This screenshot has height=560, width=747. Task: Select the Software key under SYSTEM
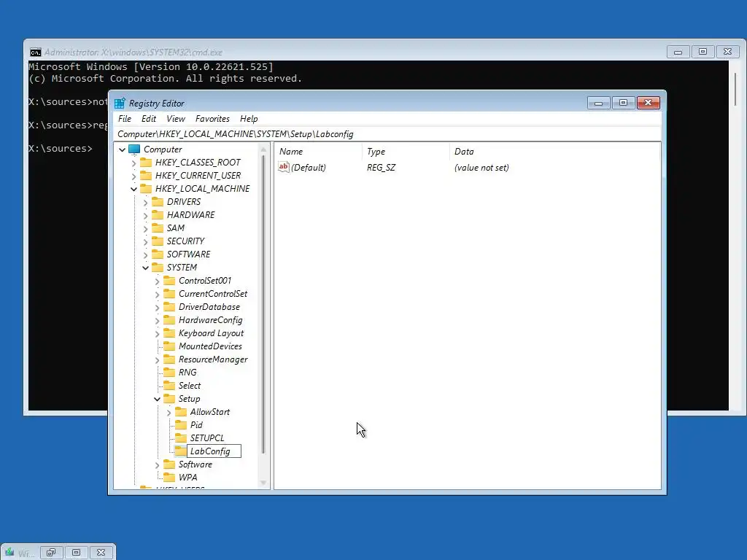click(x=196, y=464)
